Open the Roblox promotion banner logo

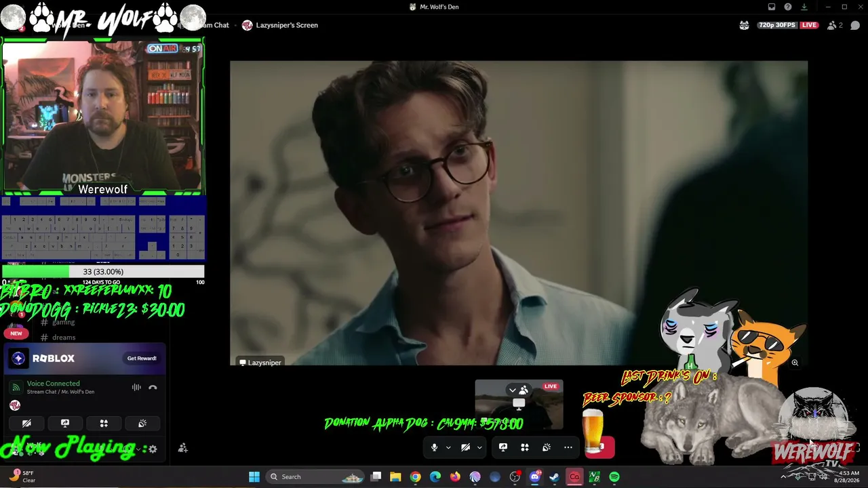18,358
